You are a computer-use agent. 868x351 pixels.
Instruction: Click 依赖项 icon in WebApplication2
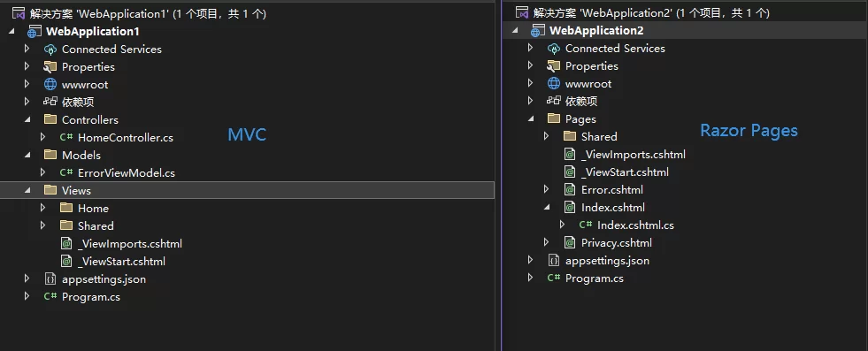click(x=554, y=101)
